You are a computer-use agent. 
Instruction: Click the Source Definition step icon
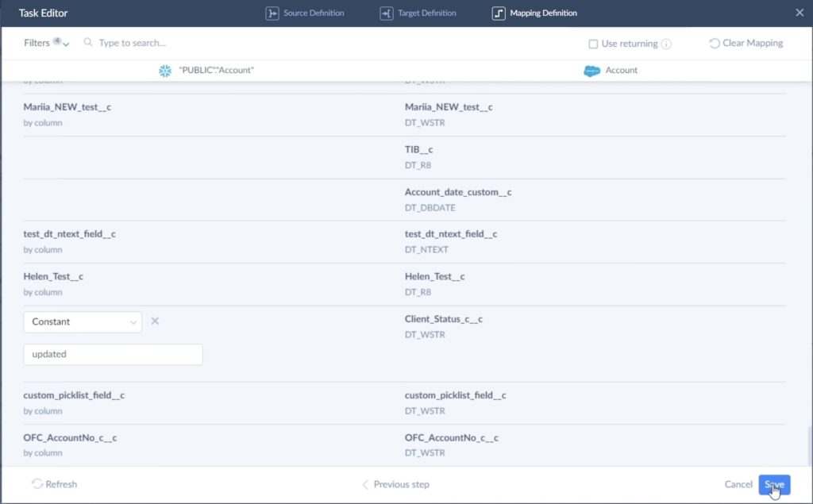click(272, 13)
